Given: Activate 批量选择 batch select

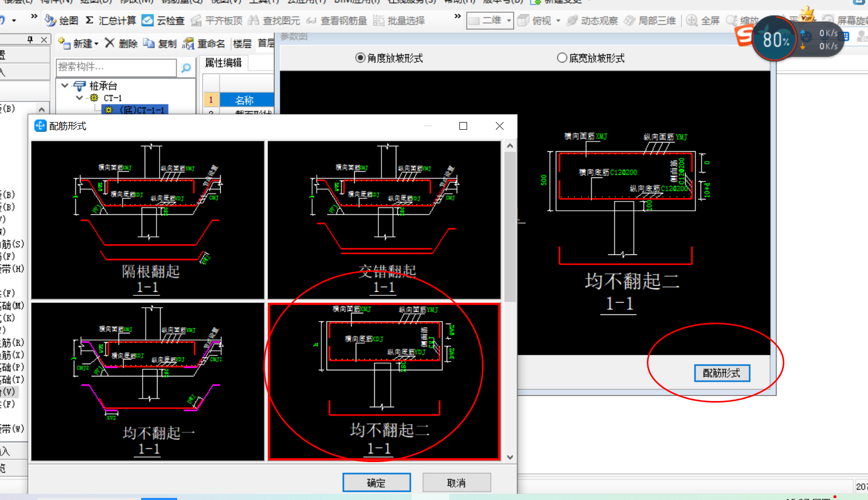Looking at the screenshot, I should pos(399,21).
